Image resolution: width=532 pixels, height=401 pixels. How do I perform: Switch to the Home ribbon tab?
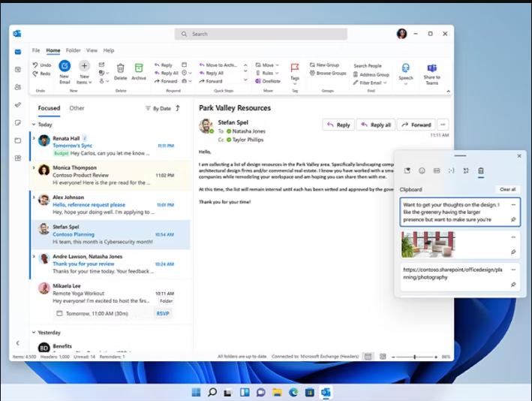click(53, 50)
